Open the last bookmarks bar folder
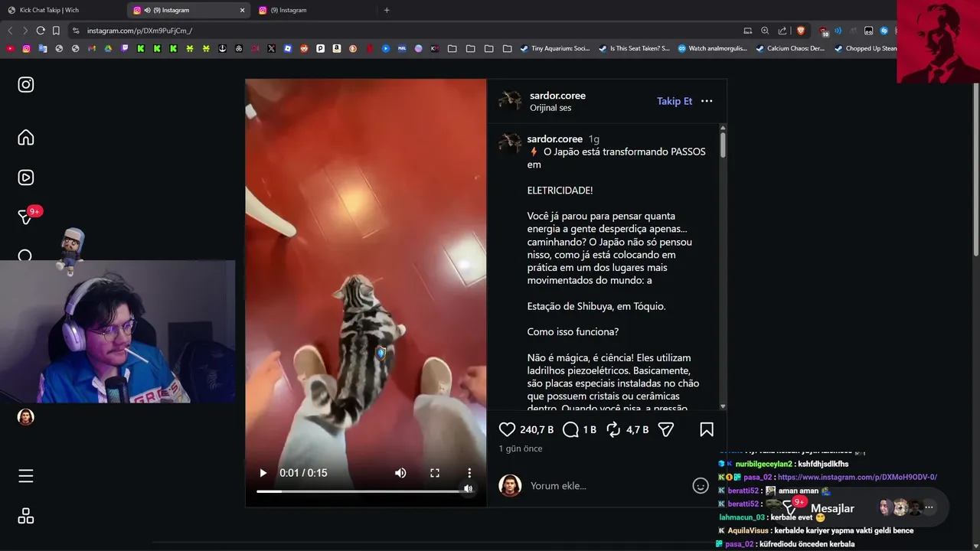Screen dimensions: 980x551 [x=507, y=48]
